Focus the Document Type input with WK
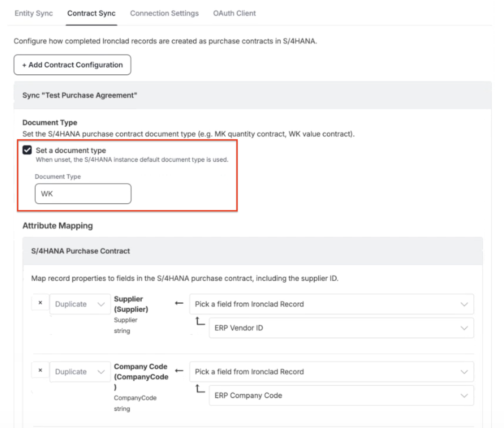This screenshot has width=504, height=428. click(83, 194)
